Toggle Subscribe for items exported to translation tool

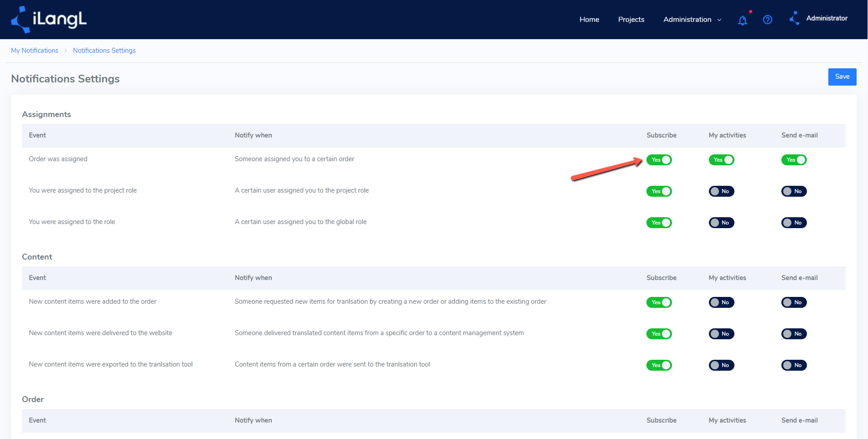[659, 365]
